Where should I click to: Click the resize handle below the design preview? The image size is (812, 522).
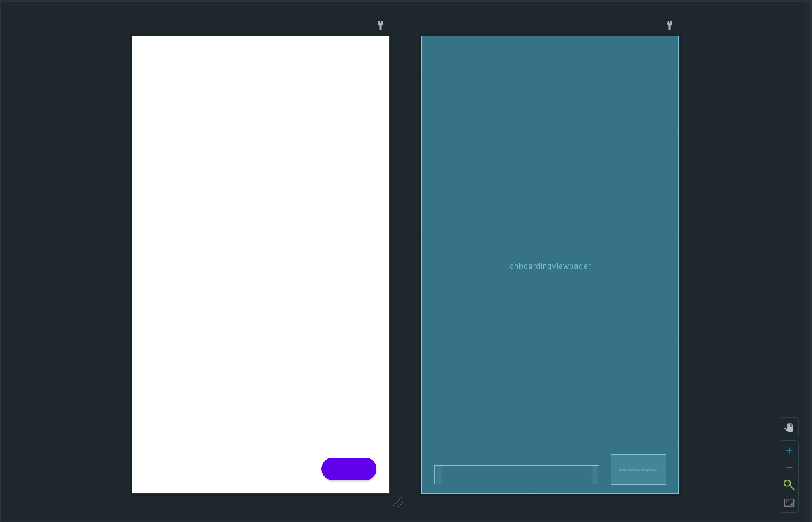point(398,502)
